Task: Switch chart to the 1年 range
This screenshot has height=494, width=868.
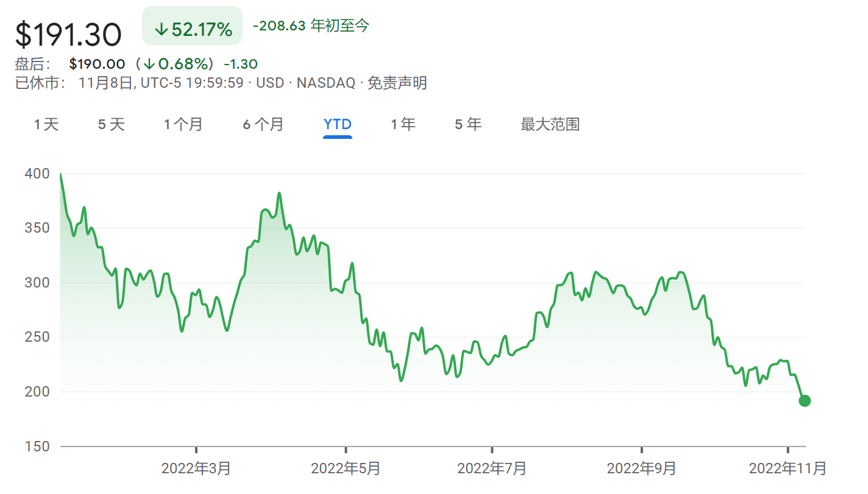Action: (x=403, y=125)
